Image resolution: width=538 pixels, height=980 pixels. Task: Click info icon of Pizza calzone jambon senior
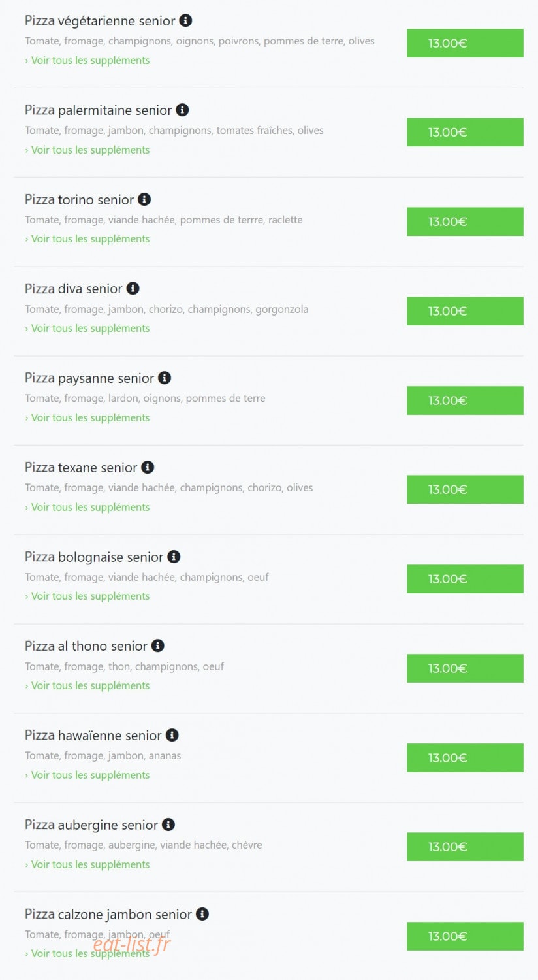(x=202, y=914)
